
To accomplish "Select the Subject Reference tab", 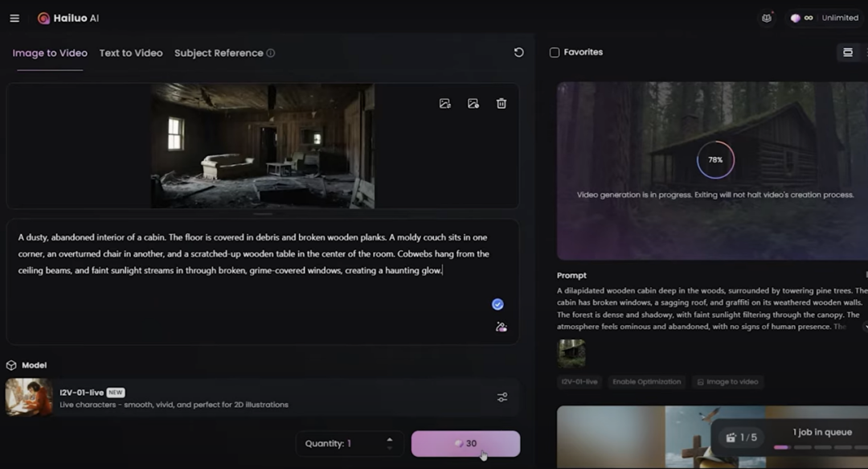I will [x=219, y=53].
